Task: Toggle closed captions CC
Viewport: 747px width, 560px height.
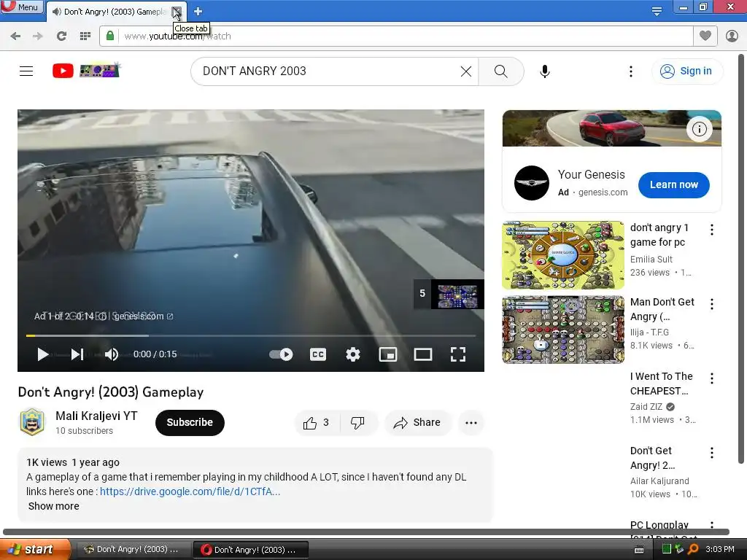Action: pyautogui.click(x=318, y=354)
